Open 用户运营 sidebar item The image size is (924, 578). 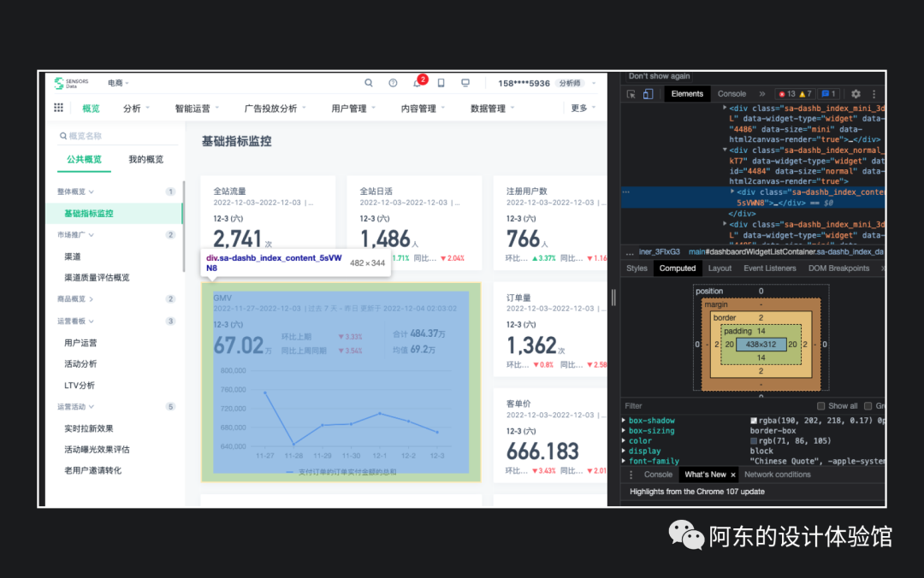pos(80,343)
